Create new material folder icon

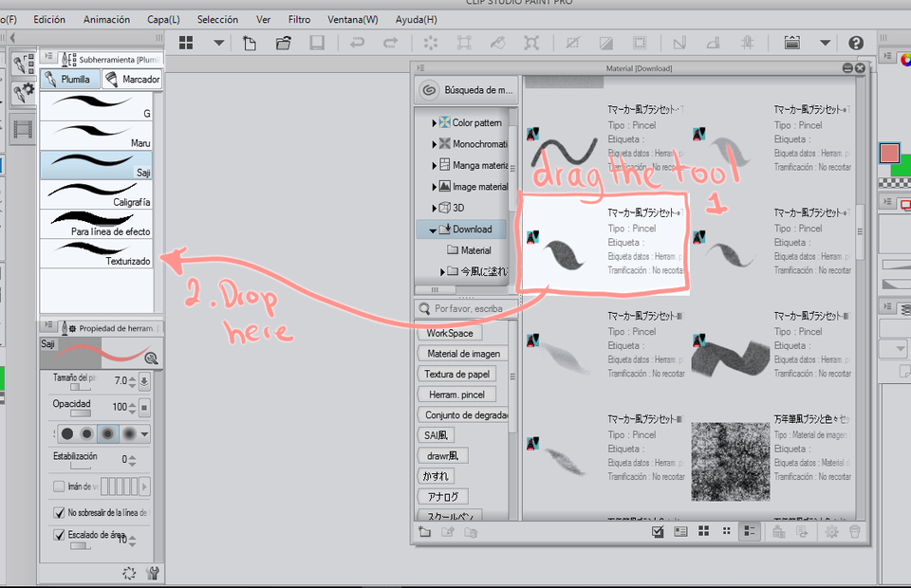click(x=424, y=532)
